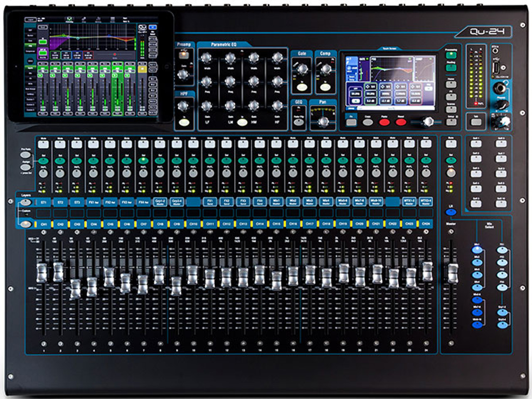Trigger SoftKey 10
This screenshot has width=532, height=399.
coord(501,204)
